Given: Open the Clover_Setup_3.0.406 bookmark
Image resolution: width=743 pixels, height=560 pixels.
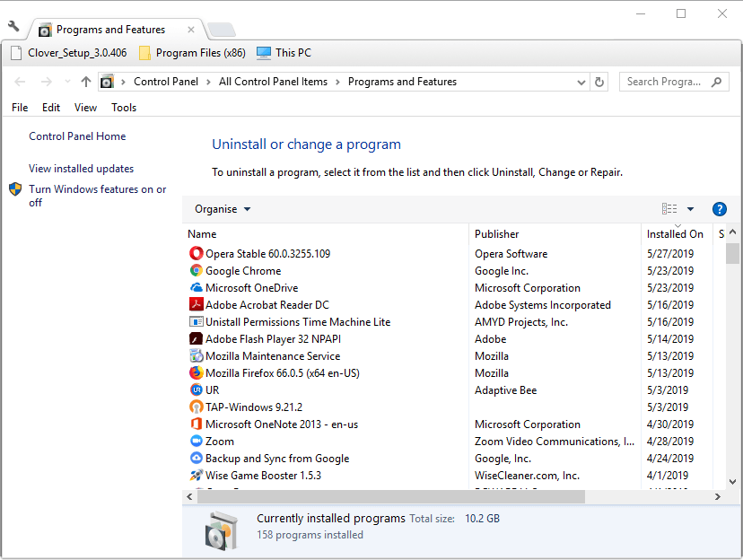Looking at the screenshot, I should [x=69, y=53].
